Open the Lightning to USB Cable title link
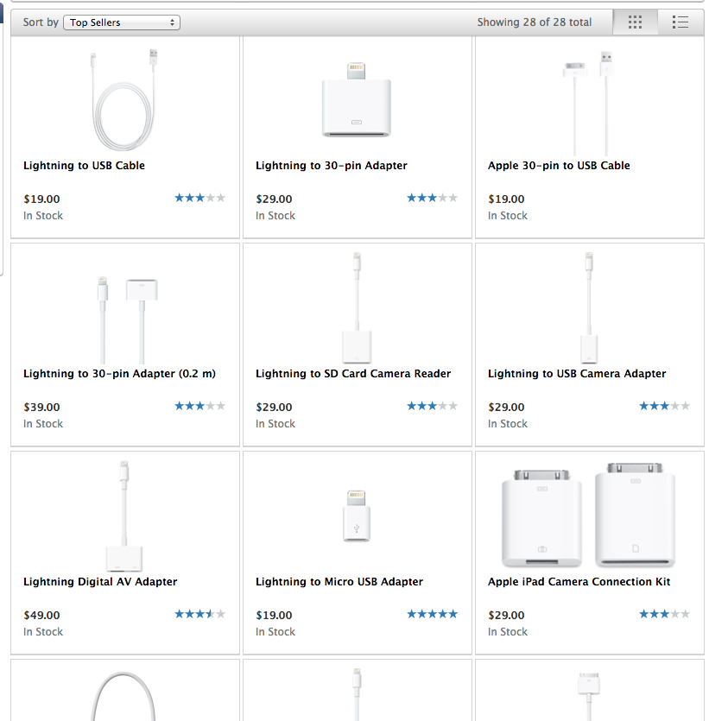The height and width of the screenshot is (721, 728). (x=84, y=166)
